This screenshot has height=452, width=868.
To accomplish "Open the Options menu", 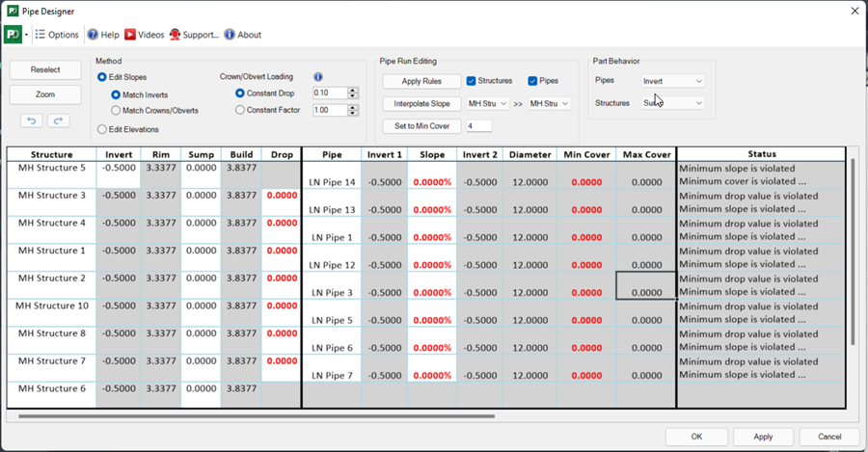I will click(x=57, y=35).
